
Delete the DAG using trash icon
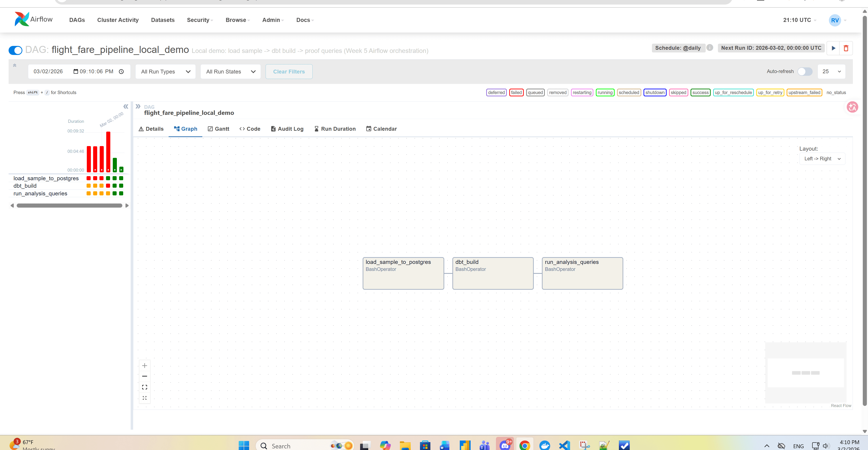[x=846, y=48]
